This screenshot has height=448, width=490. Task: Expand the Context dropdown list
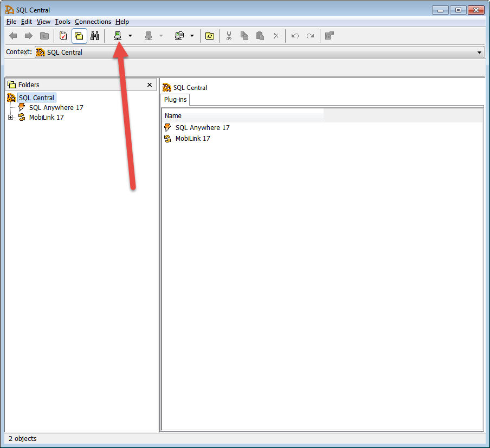[479, 52]
